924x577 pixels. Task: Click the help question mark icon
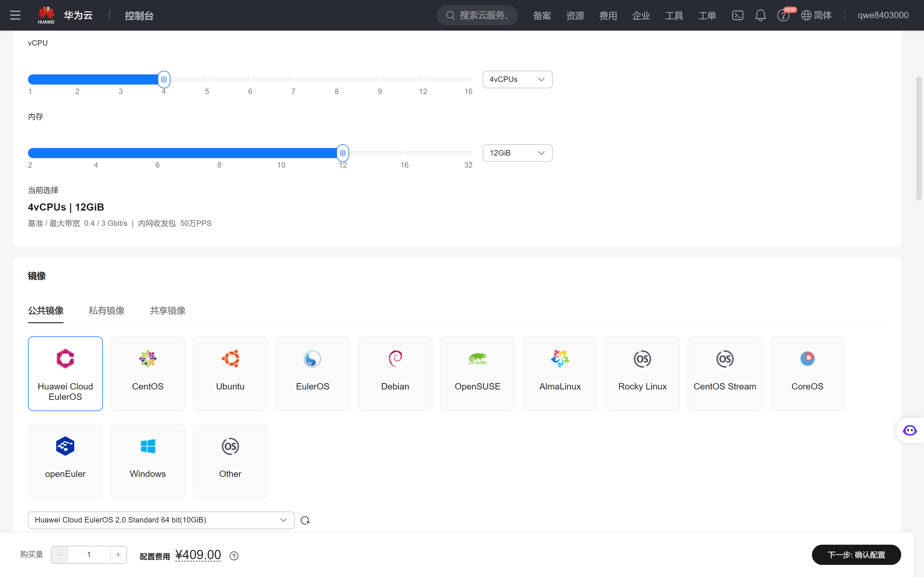click(x=783, y=16)
